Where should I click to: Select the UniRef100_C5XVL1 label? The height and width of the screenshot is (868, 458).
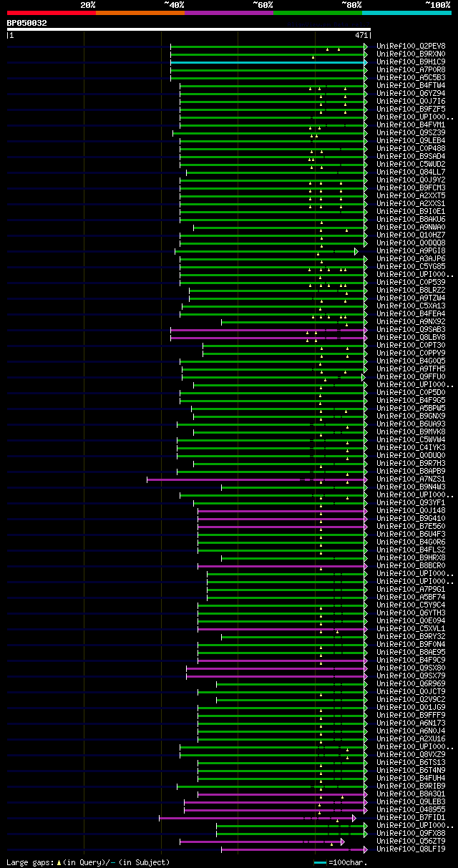click(411, 629)
